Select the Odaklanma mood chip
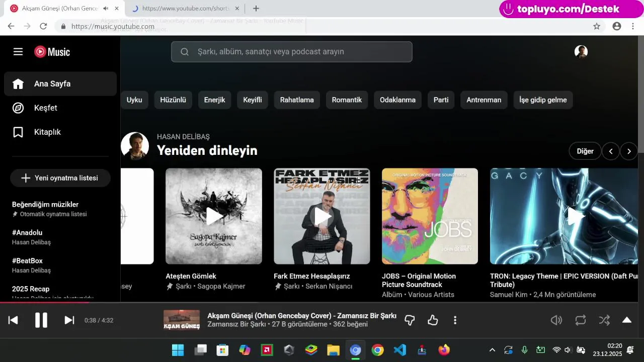Viewport: 644px width, 362px height. pos(397,100)
